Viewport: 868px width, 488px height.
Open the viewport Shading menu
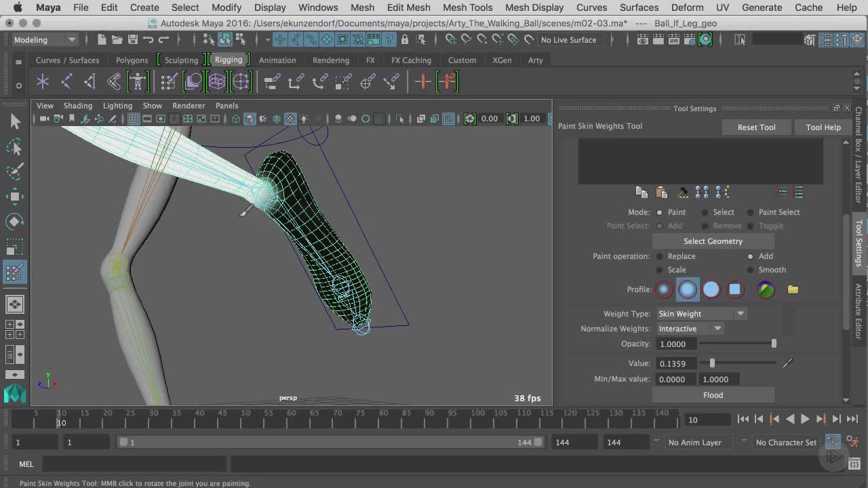(x=77, y=106)
